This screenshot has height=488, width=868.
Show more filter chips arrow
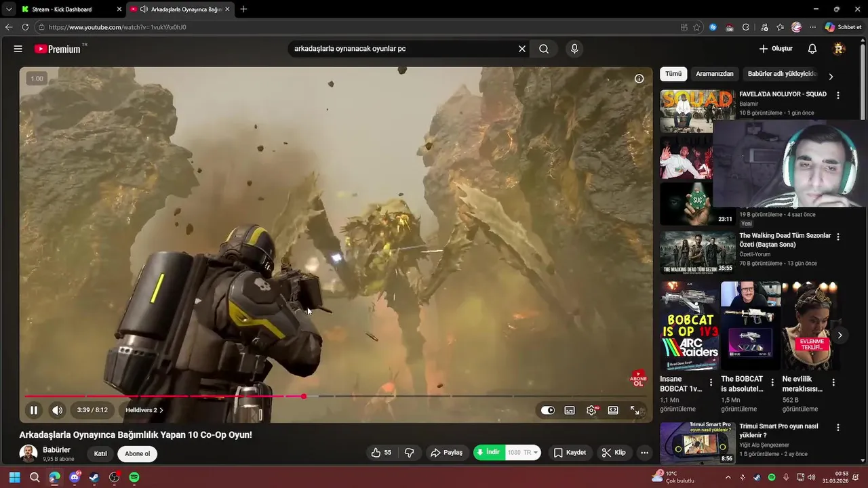point(831,77)
